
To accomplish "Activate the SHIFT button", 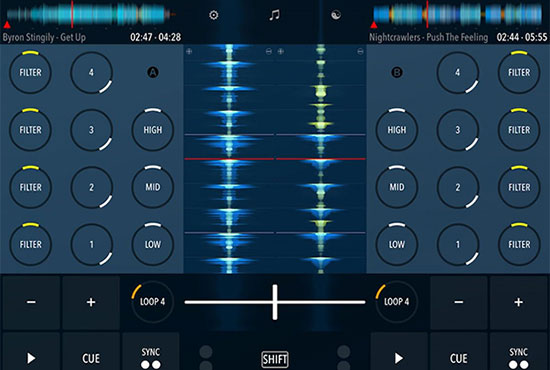I will pyautogui.click(x=275, y=359).
